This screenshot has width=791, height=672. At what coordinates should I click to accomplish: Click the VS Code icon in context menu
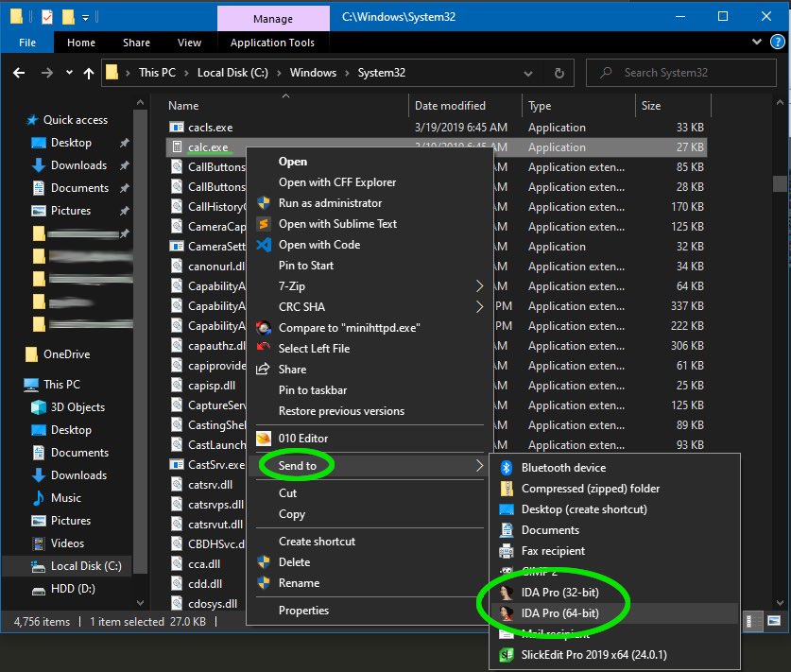click(x=264, y=245)
